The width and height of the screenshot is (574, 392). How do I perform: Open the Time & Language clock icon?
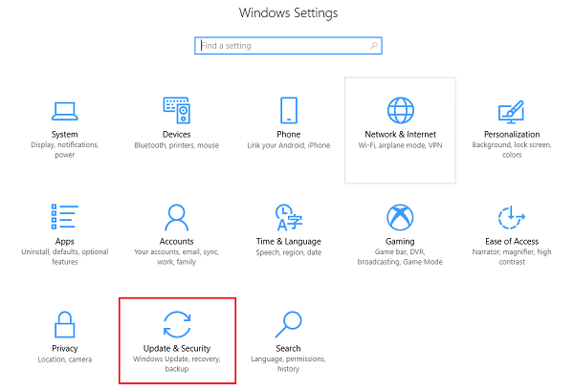289,217
